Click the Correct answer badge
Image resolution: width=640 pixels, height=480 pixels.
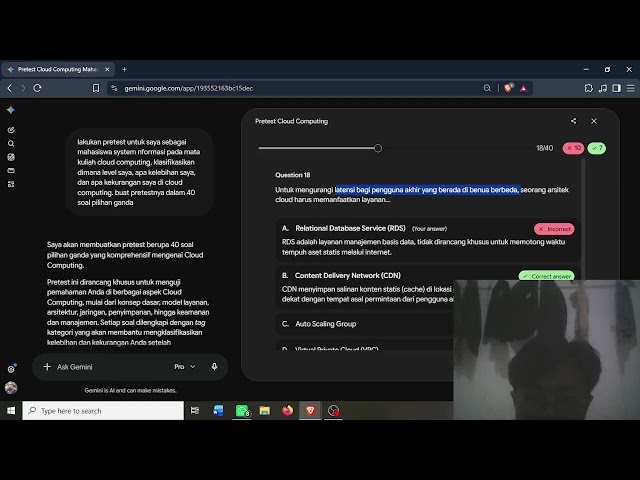point(547,276)
